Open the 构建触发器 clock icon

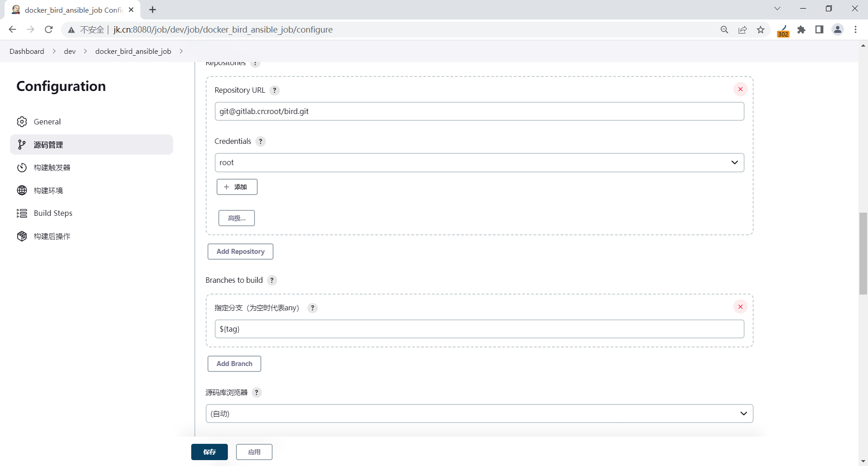(22, 167)
